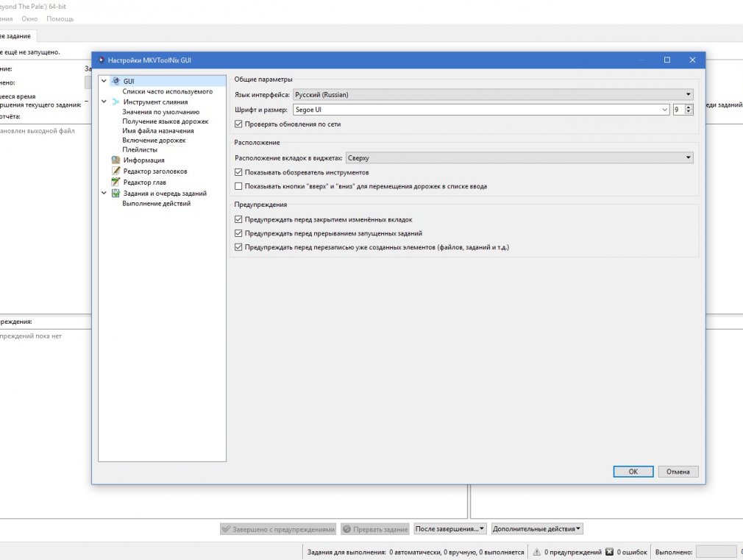Open the Segoe UI font combo box
Viewport: 743px width, 560px height.
481,110
